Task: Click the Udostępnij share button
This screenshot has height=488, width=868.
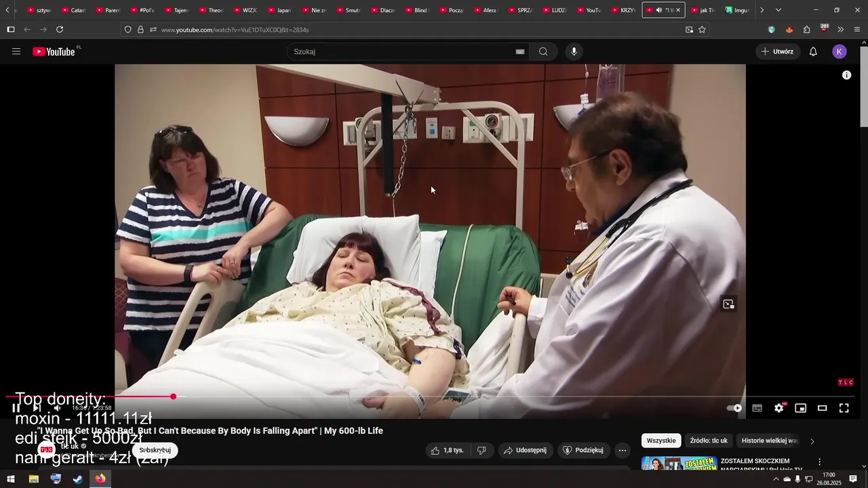Action: [525, 450]
